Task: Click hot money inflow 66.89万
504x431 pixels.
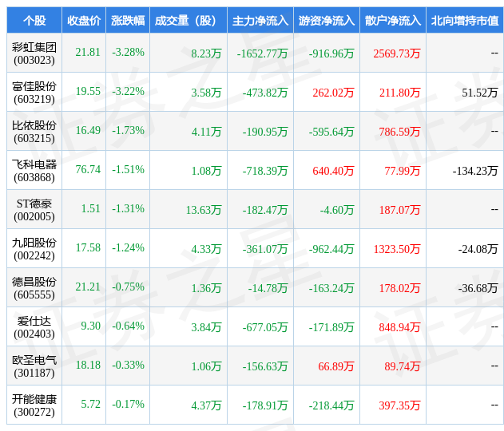Action: (336, 366)
